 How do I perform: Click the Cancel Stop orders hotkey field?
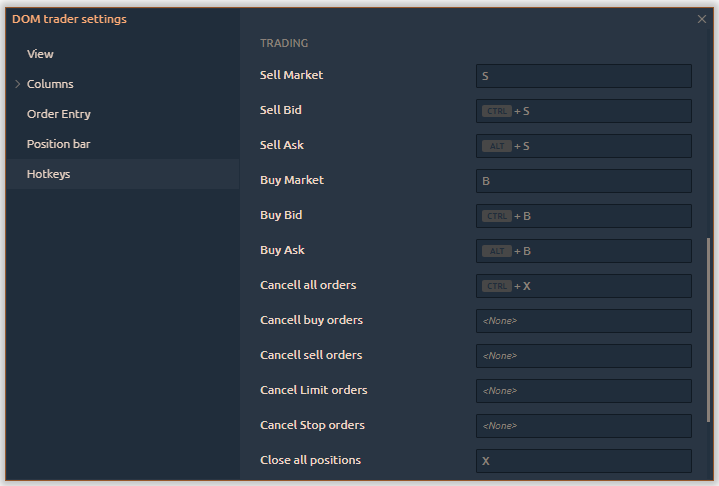pos(583,426)
